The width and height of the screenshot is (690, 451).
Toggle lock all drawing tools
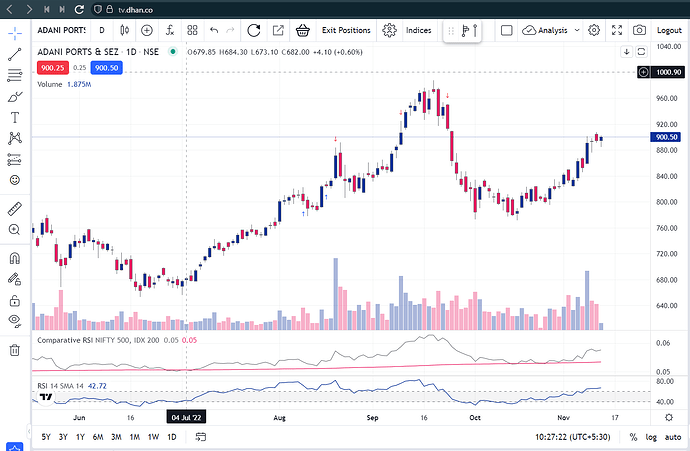15,301
